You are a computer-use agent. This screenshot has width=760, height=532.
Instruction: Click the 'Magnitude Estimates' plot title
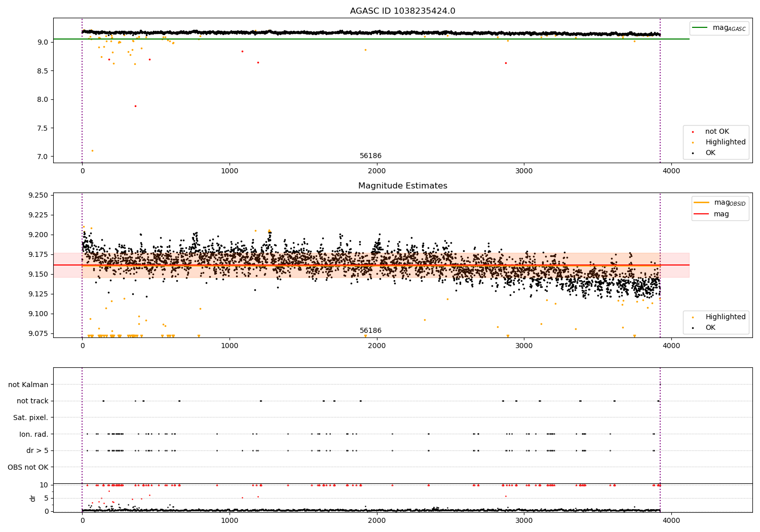tap(402, 186)
